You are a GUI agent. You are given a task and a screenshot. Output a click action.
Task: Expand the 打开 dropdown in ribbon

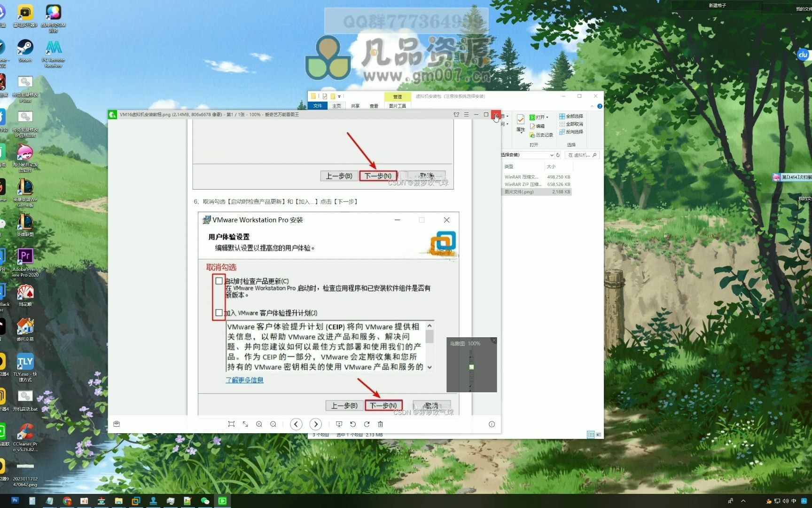(x=539, y=117)
